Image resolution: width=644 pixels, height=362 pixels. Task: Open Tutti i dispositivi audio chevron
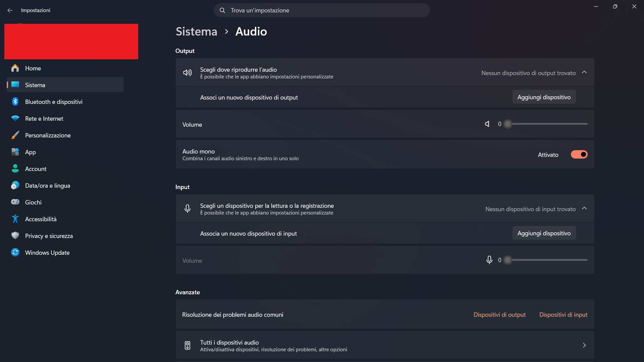click(x=584, y=345)
